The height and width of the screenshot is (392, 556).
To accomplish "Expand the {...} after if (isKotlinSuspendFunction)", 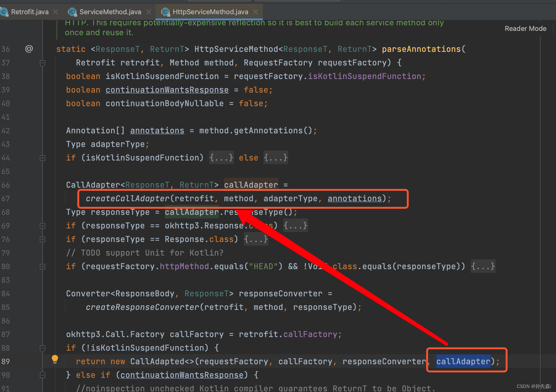I will point(221,158).
